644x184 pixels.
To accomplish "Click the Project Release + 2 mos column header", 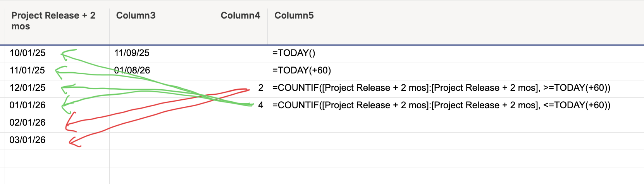I will point(53,21).
